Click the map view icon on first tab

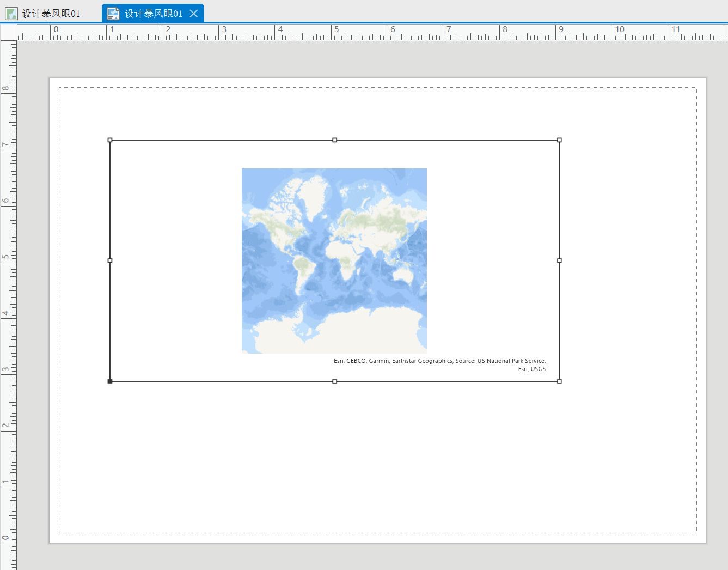tap(11, 14)
